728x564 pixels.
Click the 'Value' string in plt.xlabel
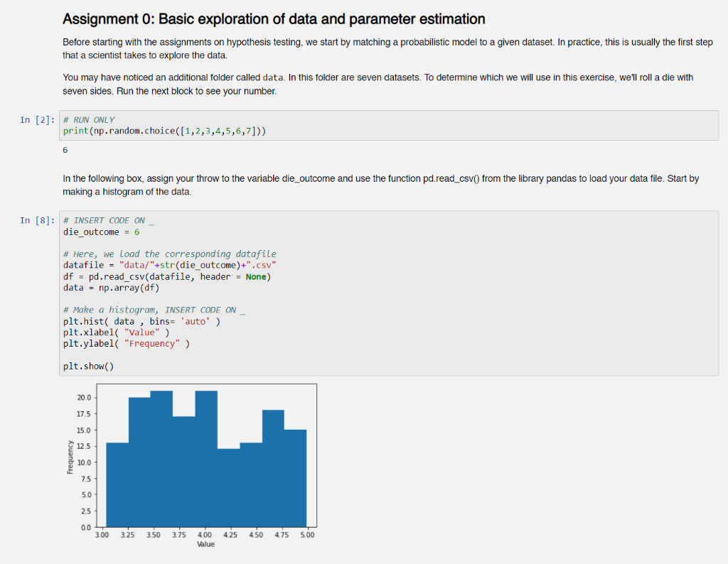141,332
